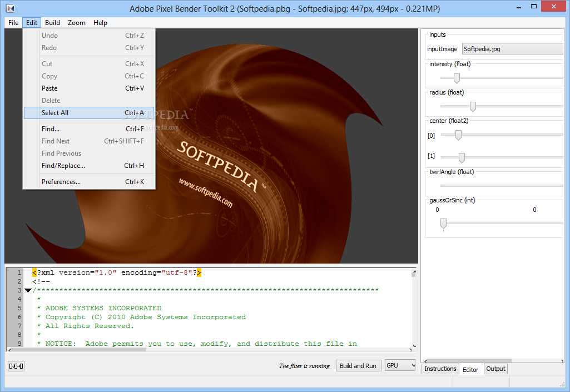Viewport: 570px width, 392px height.
Task: Switch to the Editor tab
Action: pos(470,369)
